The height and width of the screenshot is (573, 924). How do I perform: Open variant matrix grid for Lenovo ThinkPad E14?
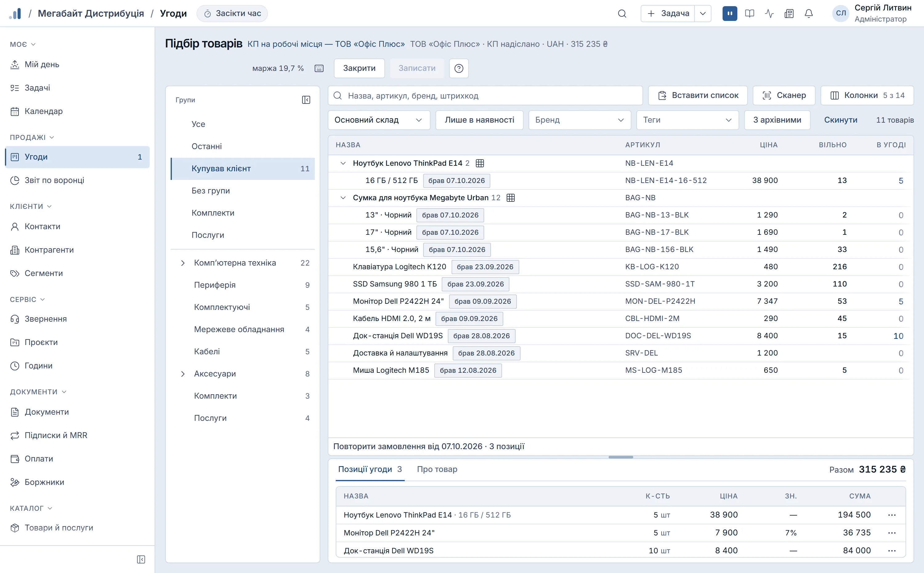(480, 163)
